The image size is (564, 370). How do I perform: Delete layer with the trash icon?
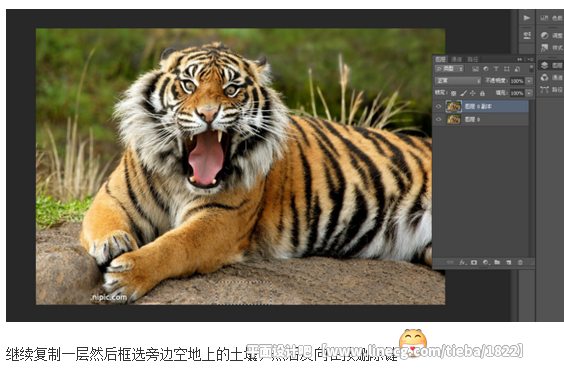tap(520, 262)
